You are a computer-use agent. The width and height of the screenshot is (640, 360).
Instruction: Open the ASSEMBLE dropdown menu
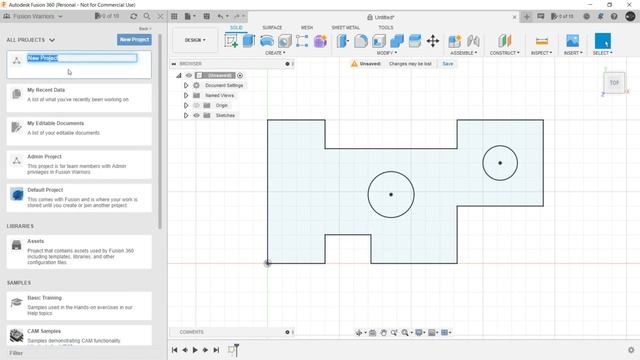point(464,53)
